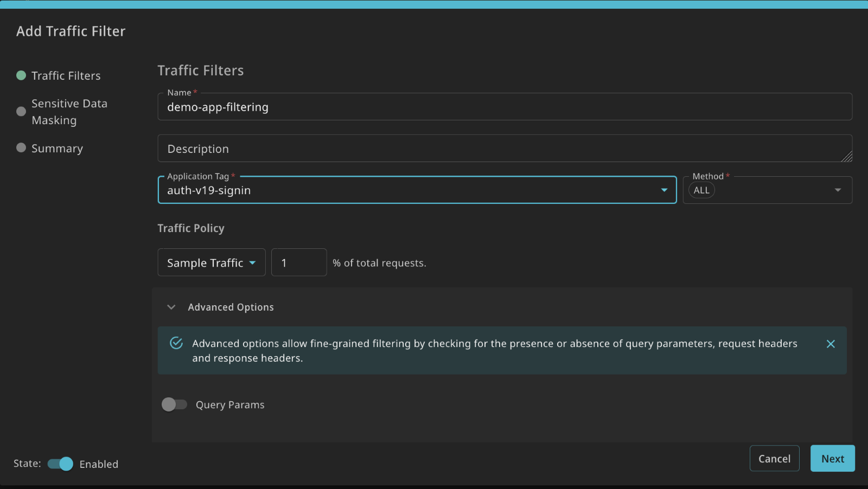
Task: Dismiss the Advanced options info banner
Action: (x=831, y=344)
